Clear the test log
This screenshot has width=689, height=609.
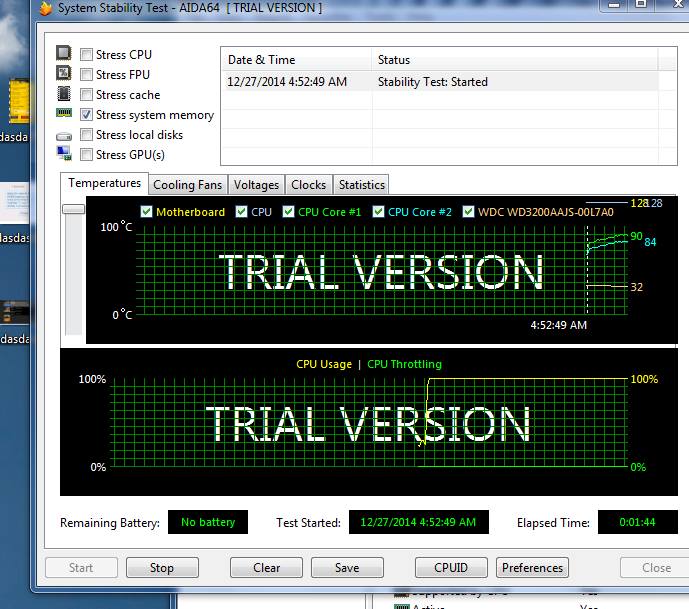(x=266, y=568)
